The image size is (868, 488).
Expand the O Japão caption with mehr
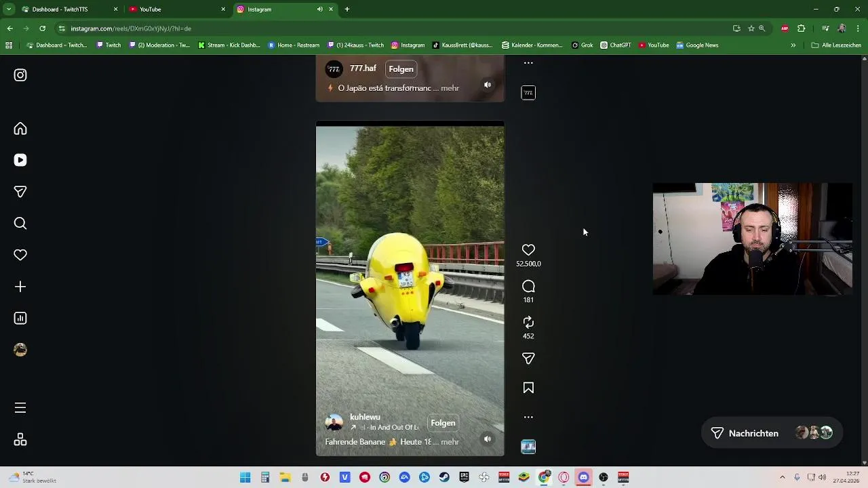[450, 88]
